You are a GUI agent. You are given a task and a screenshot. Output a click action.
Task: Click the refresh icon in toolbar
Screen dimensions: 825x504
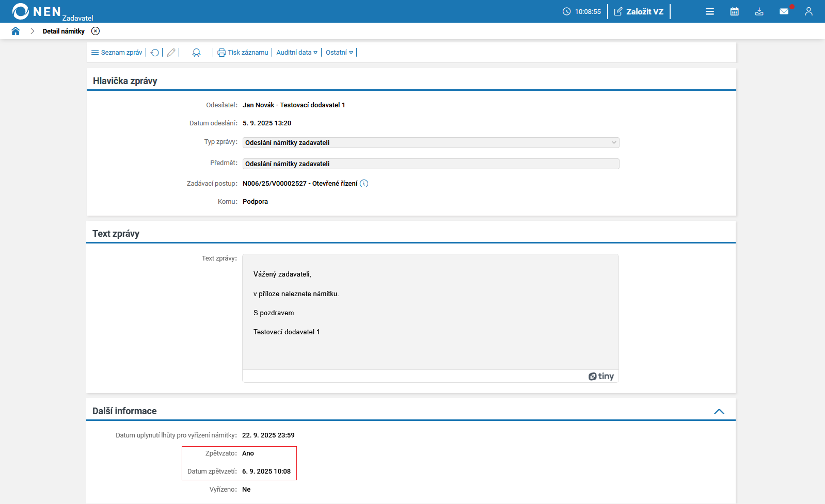pos(155,53)
